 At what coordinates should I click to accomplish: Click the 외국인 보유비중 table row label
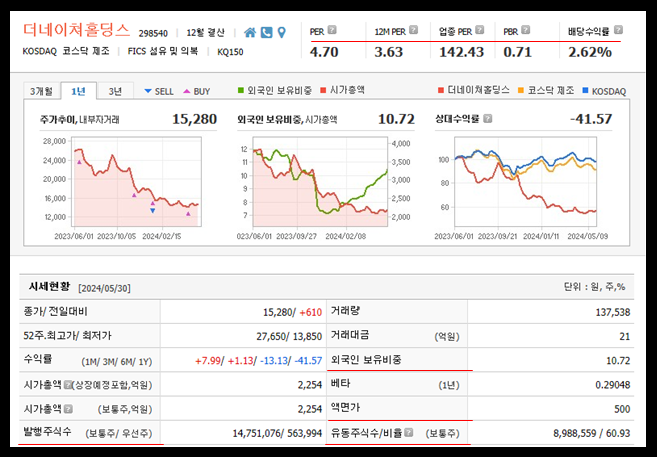point(366,359)
